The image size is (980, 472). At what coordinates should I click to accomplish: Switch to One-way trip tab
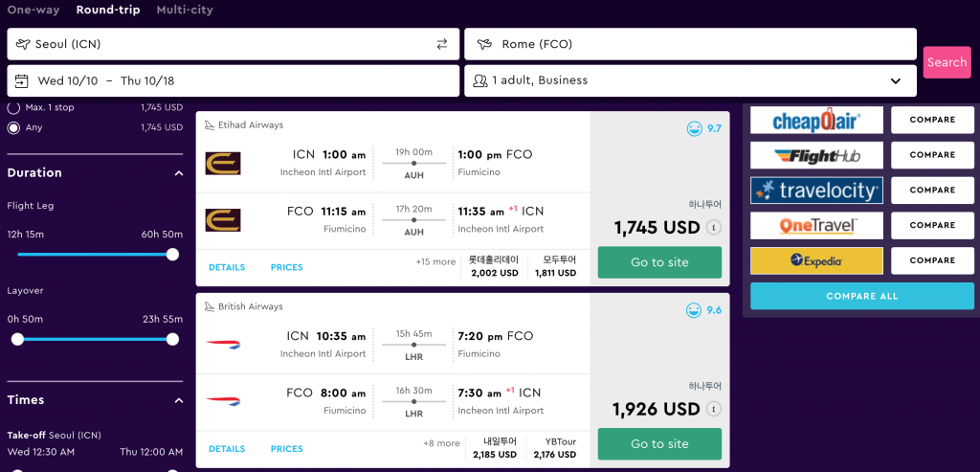33,10
